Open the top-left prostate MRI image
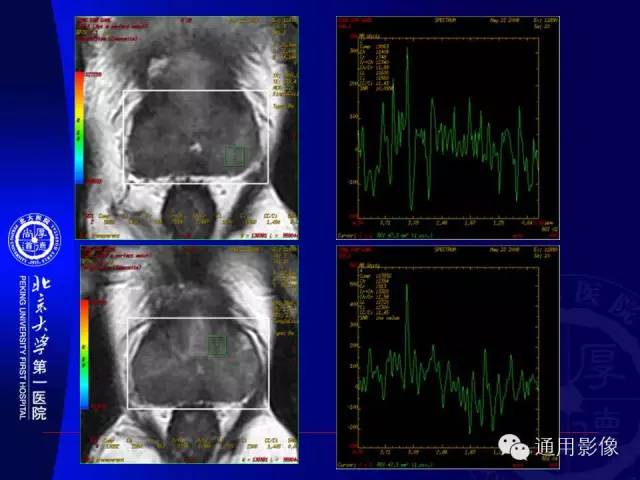This screenshot has height=480, width=640. (187, 128)
